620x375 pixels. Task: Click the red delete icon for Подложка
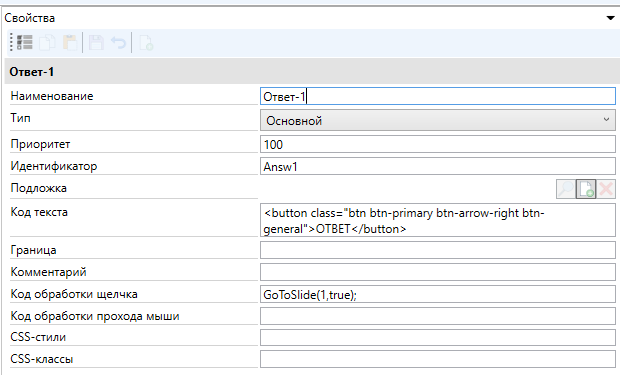(606, 189)
